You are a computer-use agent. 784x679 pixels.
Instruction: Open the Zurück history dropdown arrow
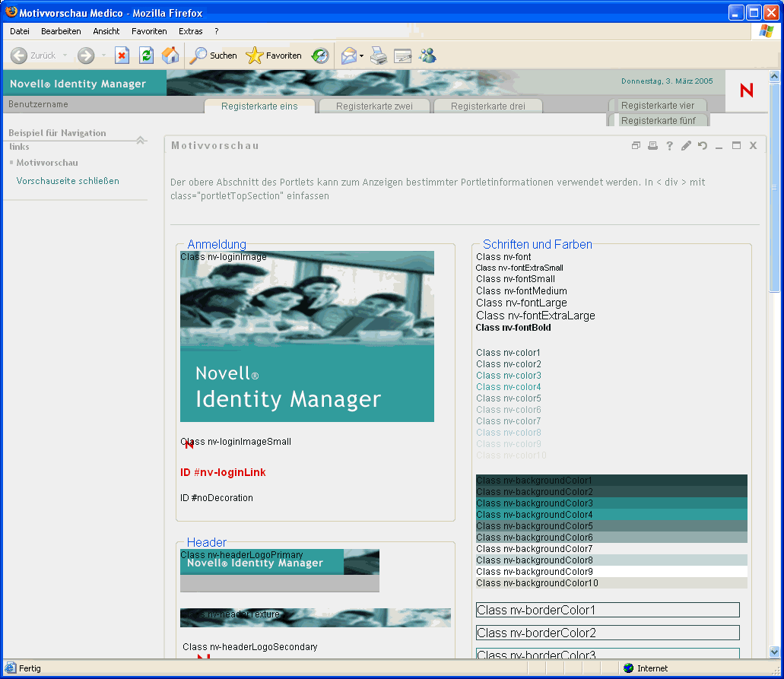[x=65, y=56]
